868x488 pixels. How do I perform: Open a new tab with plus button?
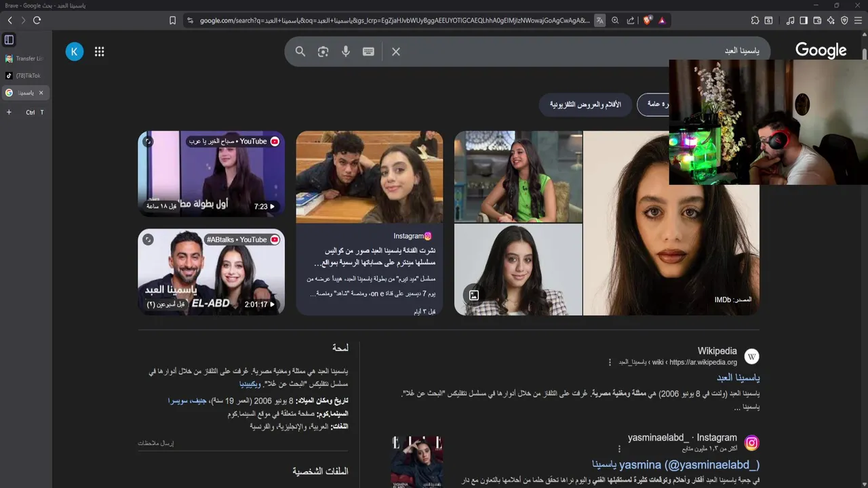coord(9,112)
